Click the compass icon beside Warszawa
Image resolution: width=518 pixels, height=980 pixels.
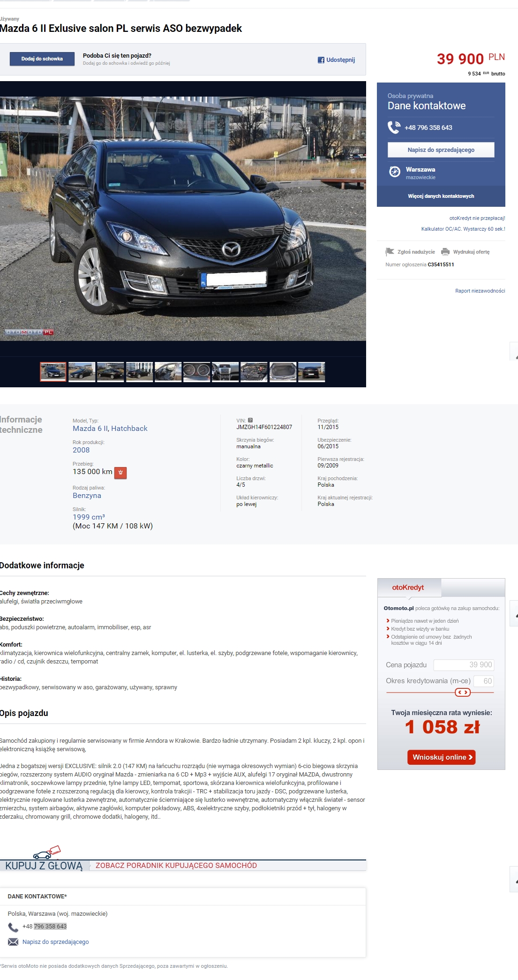tap(395, 172)
